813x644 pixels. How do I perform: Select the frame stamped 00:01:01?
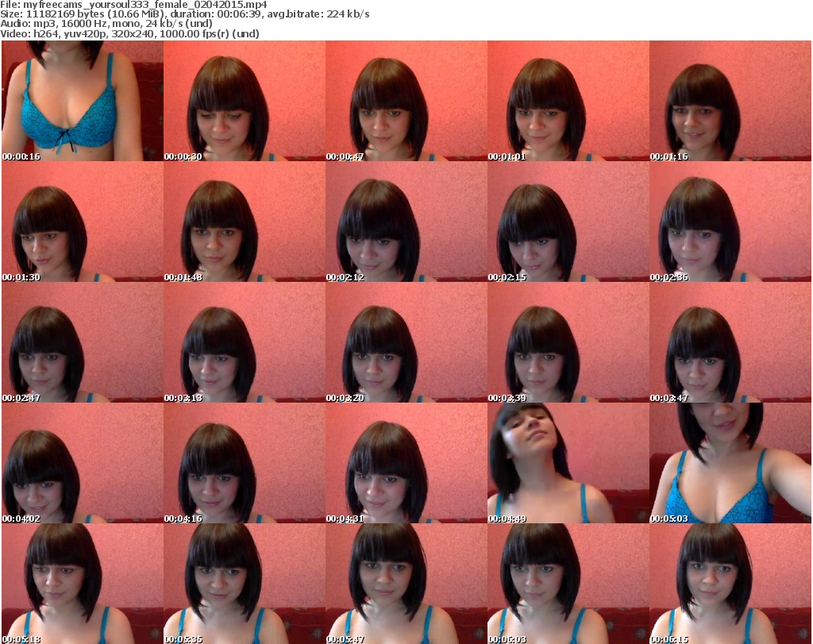coord(568,101)
